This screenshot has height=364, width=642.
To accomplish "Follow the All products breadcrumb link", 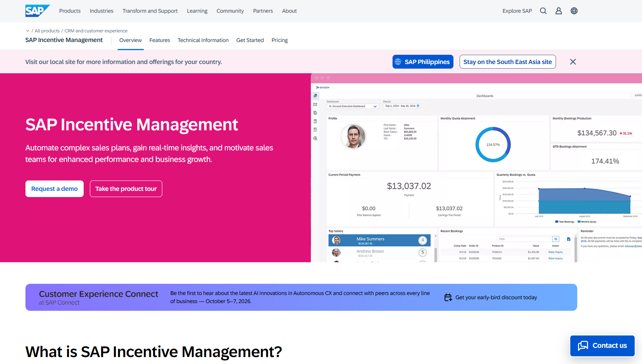I will click(x=47, y=31).
